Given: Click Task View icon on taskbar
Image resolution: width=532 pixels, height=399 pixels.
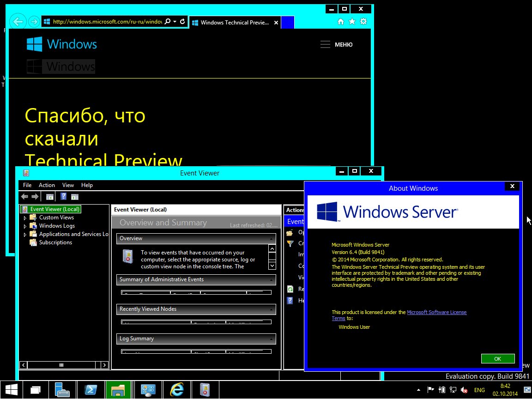Looking at the screenshot, I should [x=35, y=390].
